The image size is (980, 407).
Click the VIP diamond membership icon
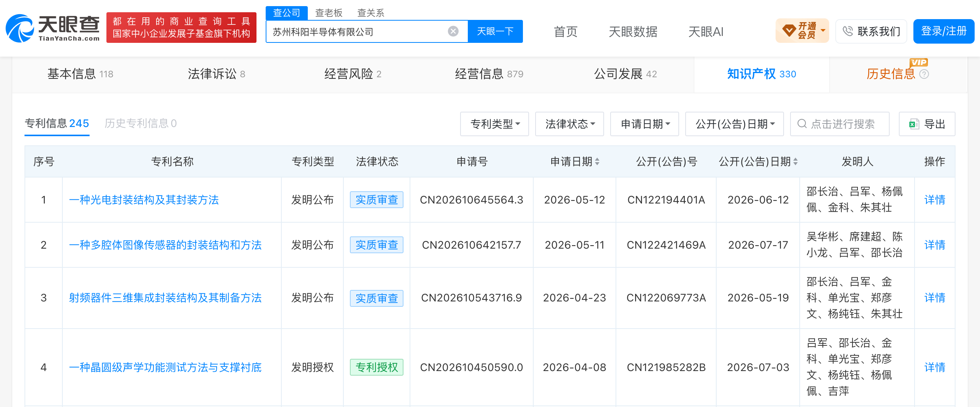pos(789,31)
